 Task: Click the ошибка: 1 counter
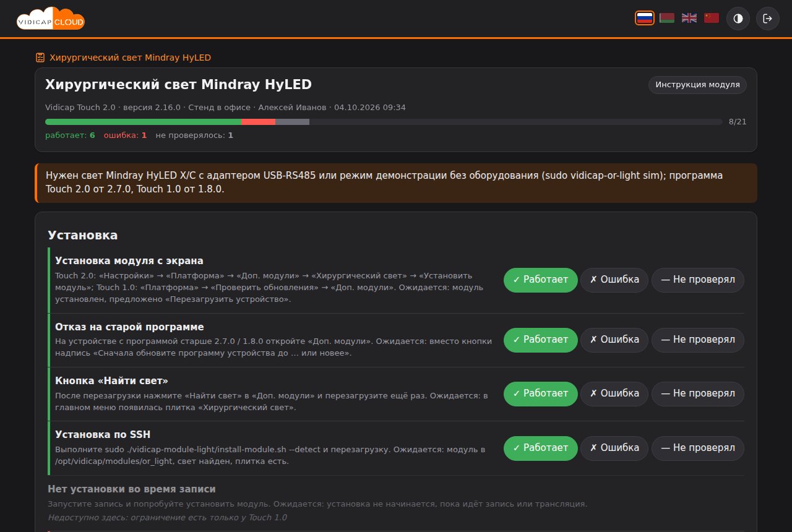[125, 135]
